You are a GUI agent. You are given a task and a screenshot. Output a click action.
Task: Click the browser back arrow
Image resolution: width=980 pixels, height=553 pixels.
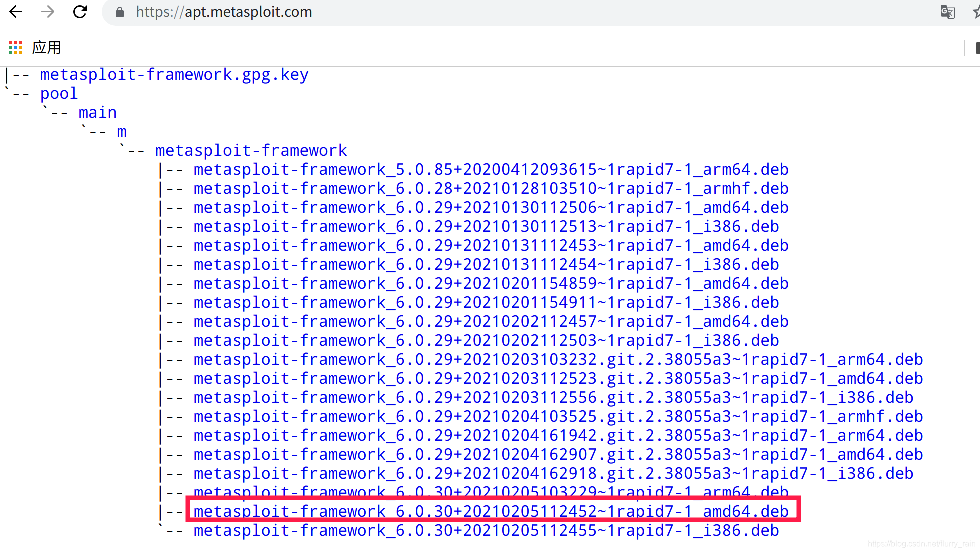point(16,12)
